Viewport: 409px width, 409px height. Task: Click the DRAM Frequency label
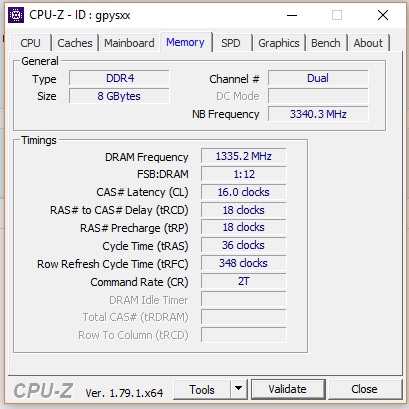coord(147,157)
